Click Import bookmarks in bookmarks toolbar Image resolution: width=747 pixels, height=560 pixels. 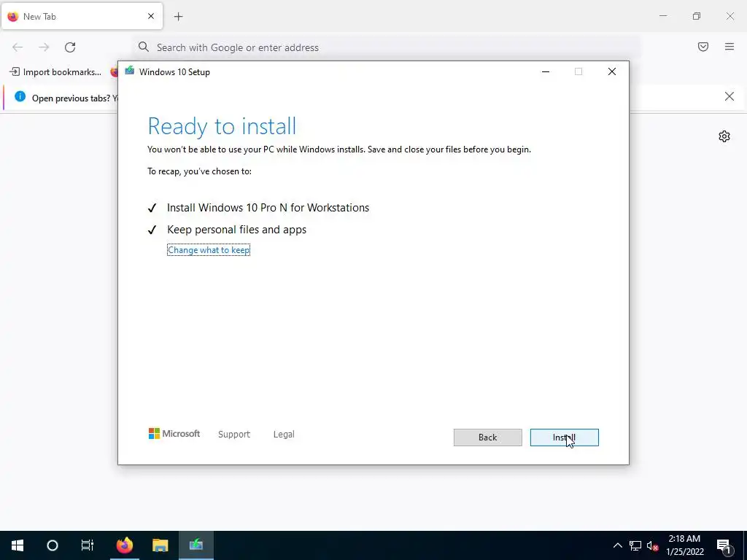click(55, 72)
